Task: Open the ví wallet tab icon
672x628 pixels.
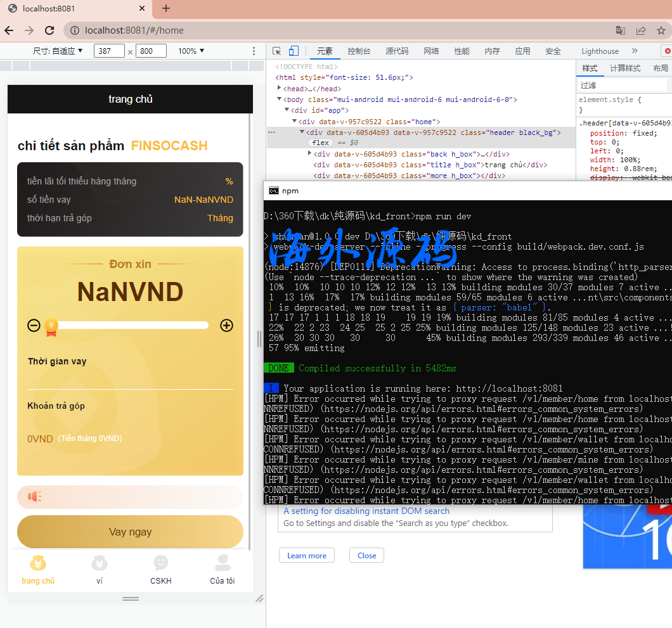Action: click(100, 563)
